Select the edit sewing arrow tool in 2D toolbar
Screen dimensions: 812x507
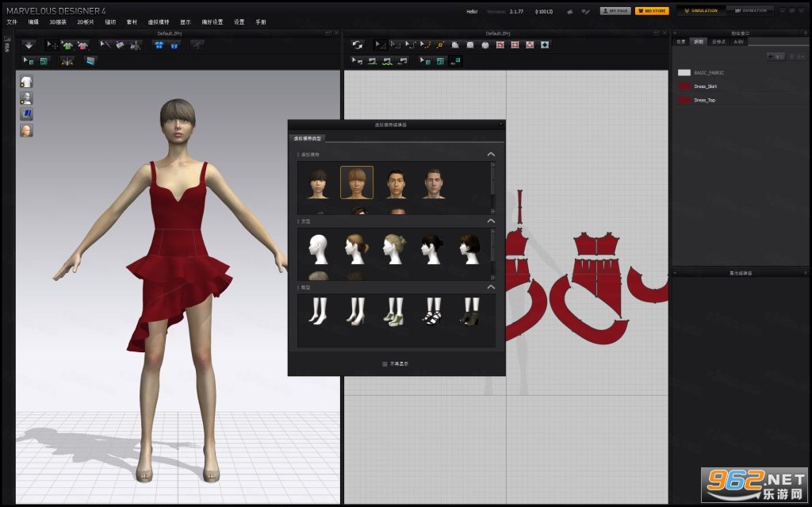coord(358,61)
